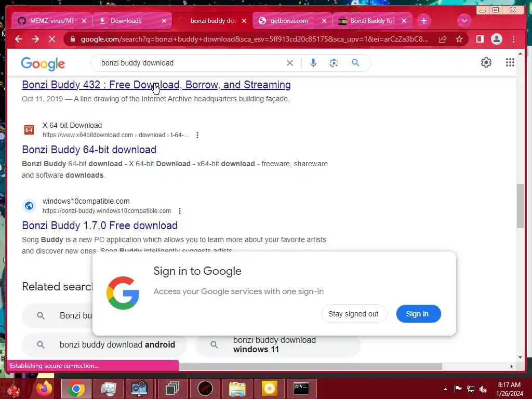Switch to the Bonzi Buddy for tab
532x399 pixels.
point(372,21)
